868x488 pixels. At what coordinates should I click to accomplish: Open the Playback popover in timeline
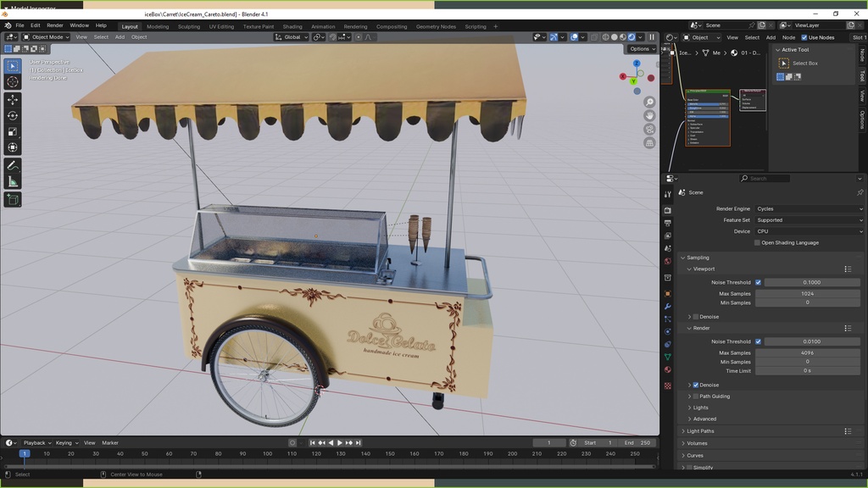point(36,443)
